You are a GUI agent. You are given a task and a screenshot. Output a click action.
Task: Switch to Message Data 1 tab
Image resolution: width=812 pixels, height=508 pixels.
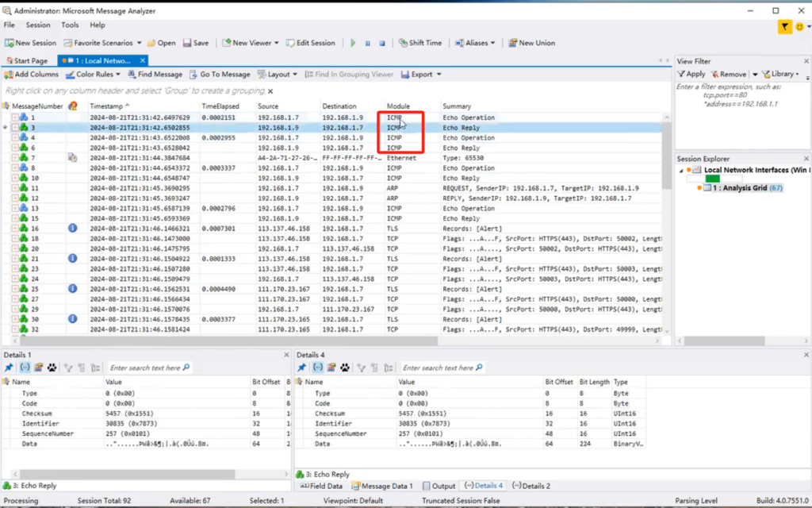382,487
